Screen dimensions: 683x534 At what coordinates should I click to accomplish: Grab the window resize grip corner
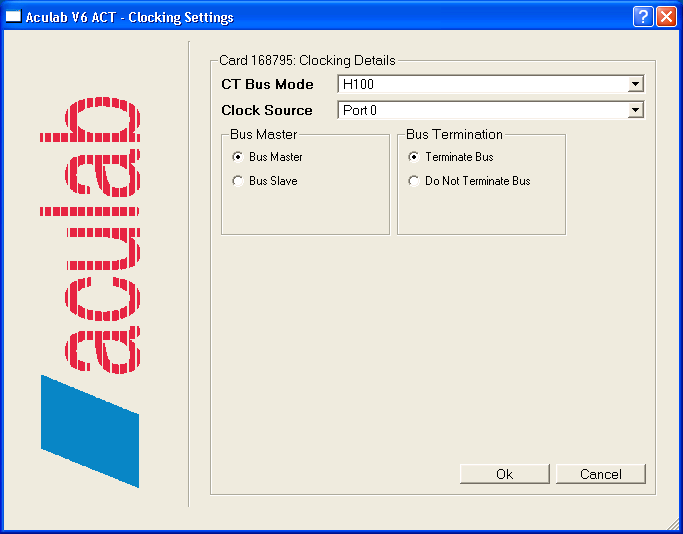(x=672, y=523)
